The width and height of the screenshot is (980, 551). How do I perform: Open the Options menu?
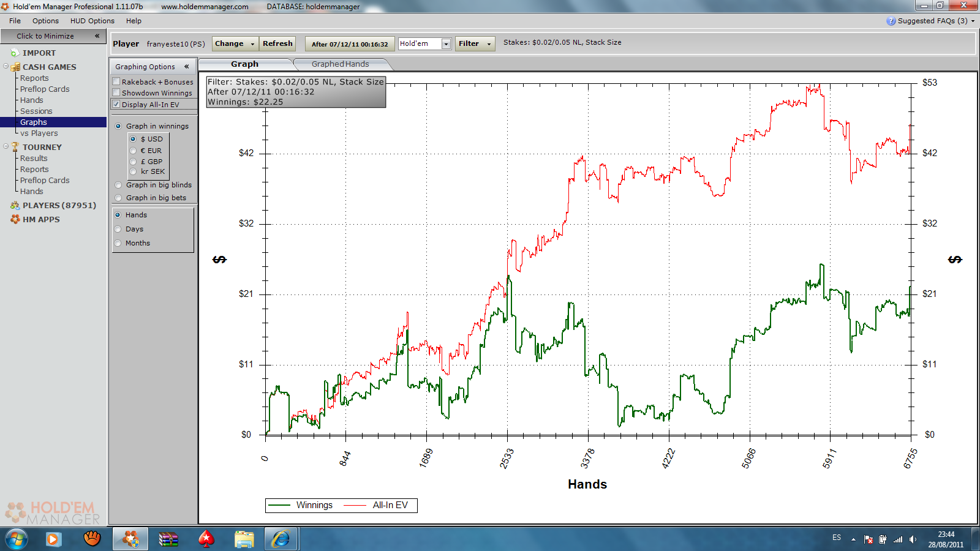click(x=45, y=21)
